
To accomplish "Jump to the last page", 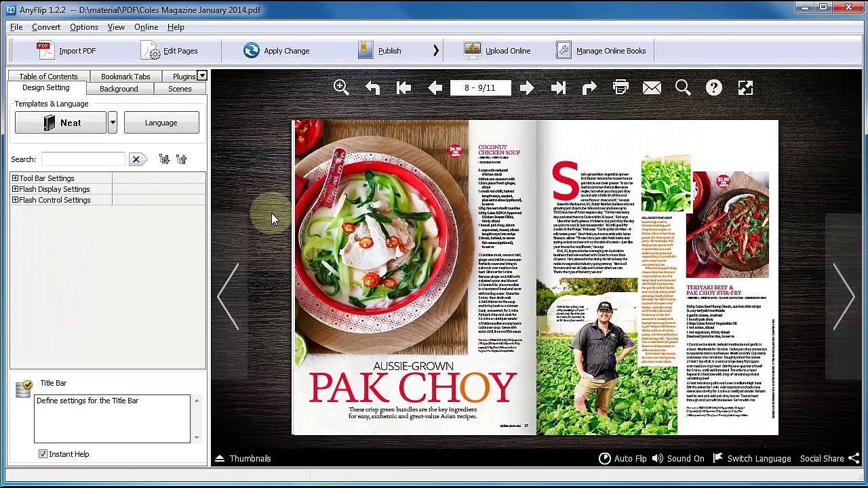I will tap(558, 87).
